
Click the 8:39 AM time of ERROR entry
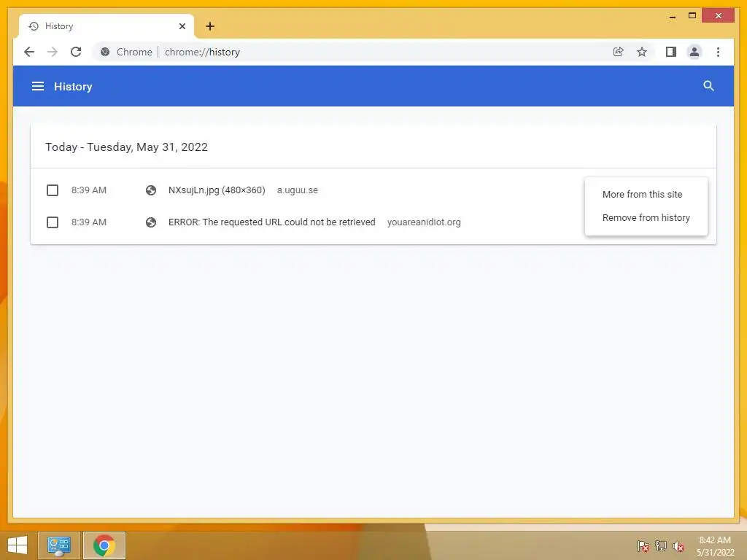coord(89,222)
